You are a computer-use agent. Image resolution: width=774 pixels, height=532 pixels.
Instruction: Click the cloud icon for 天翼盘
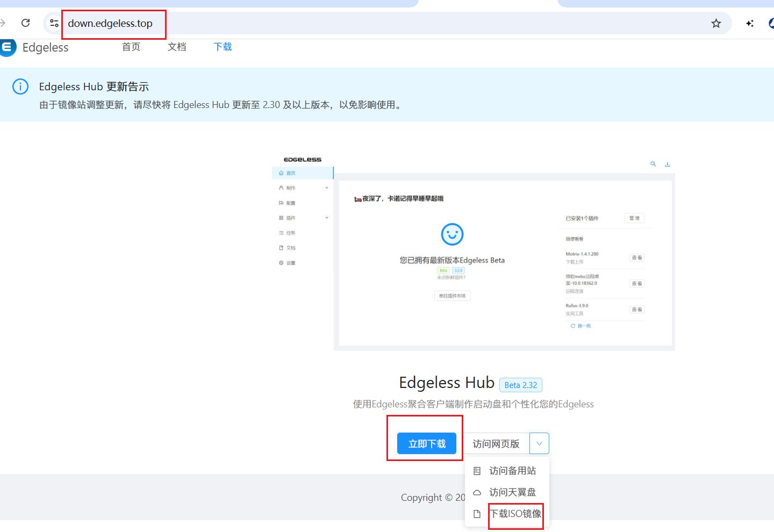point(477,492)
